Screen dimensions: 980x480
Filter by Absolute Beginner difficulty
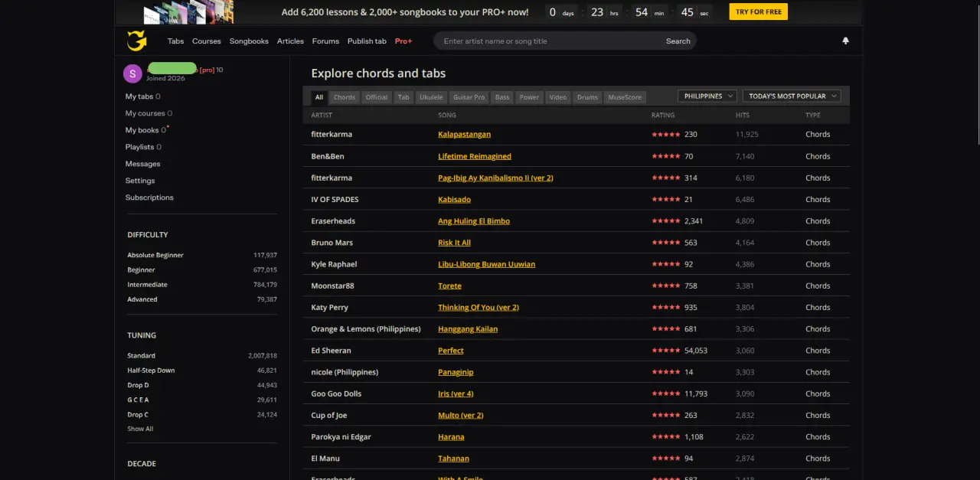click(x=155, y=255)
